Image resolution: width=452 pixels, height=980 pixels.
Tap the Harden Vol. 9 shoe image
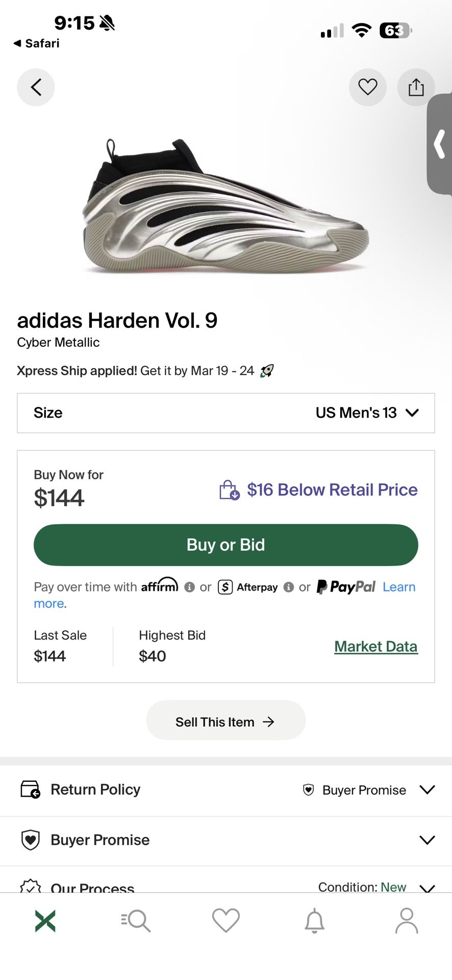point(224,207)
